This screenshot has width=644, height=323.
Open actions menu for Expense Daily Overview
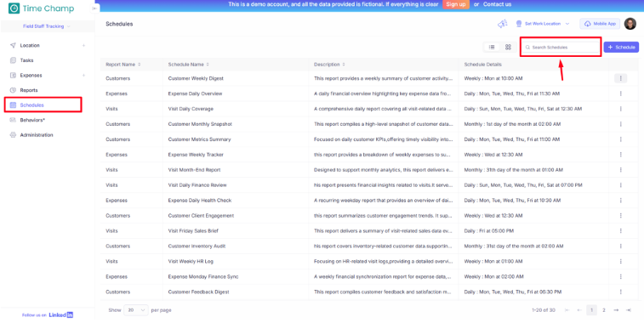(x=620, y=93)
